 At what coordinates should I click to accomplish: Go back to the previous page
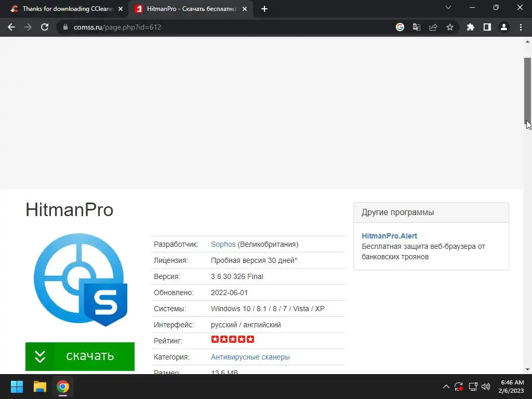click(x=11, y=27)
